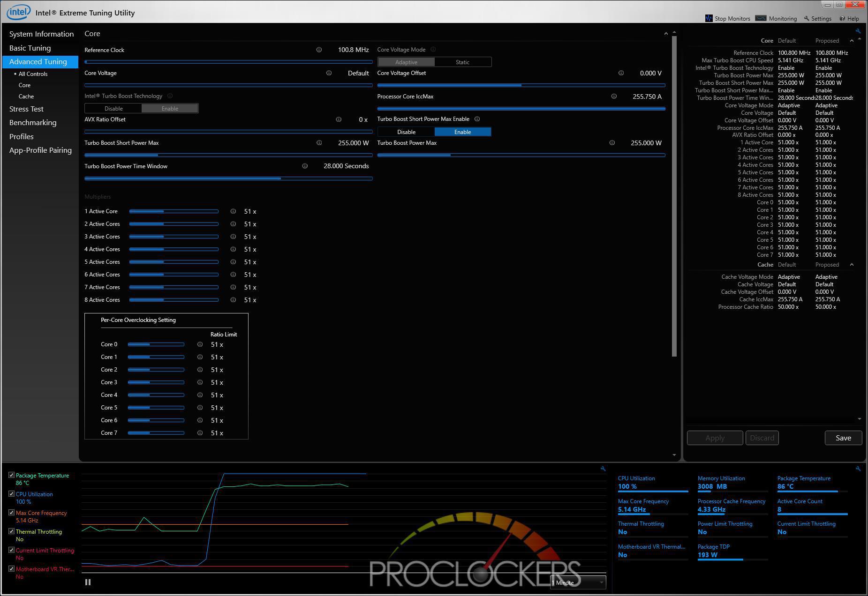
Task: Collapse Core group in proposed settings
Action: click(852, 41)
